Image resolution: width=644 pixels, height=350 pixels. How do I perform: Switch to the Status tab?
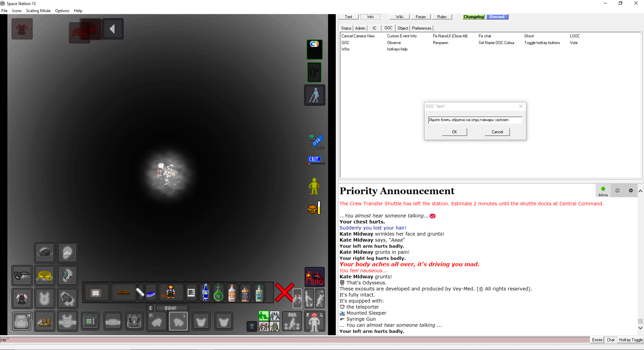346,28
